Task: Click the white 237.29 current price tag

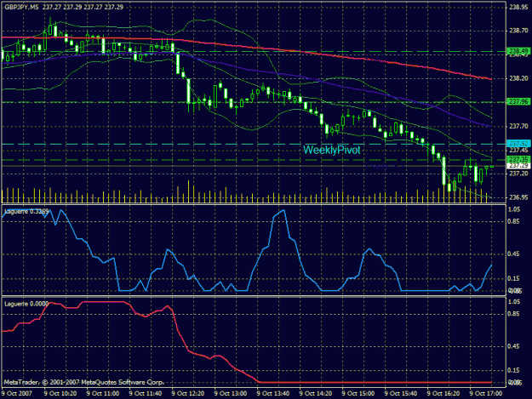Action: pos(518,165)
